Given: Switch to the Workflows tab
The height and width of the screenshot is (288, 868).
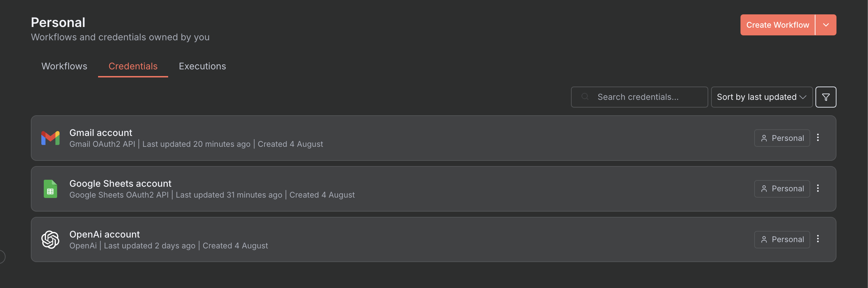Looking at the screenshot, I should coord(64,66).
